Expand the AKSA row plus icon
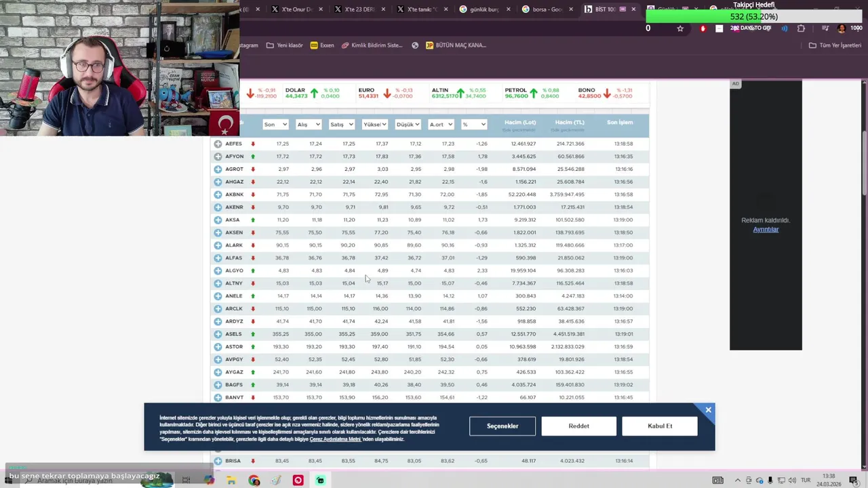This screenshot has width=868, height=488. pos(218,220)
